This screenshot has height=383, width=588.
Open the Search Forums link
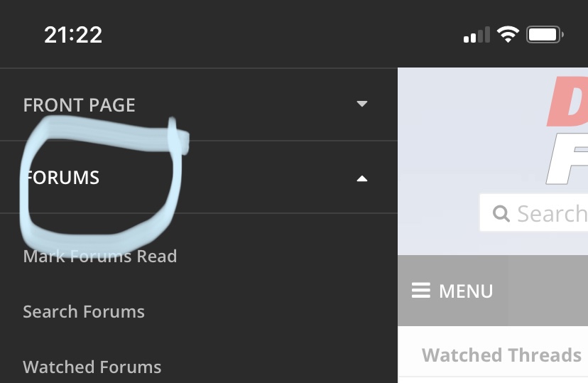pos(84,311)
